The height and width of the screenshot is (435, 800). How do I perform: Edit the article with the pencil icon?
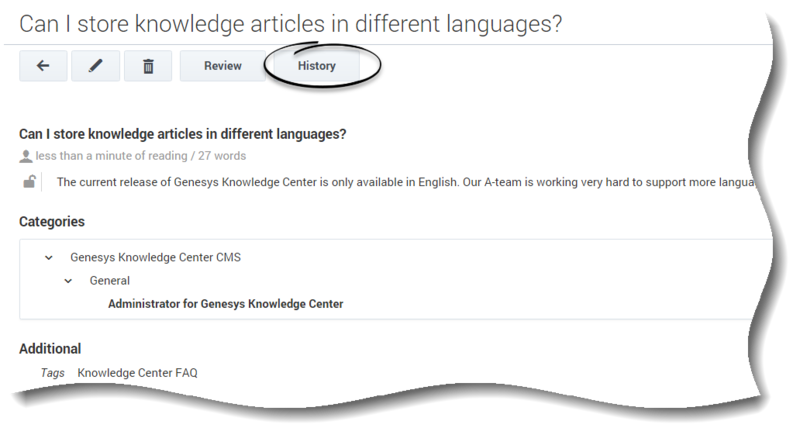tap(95, 66)
